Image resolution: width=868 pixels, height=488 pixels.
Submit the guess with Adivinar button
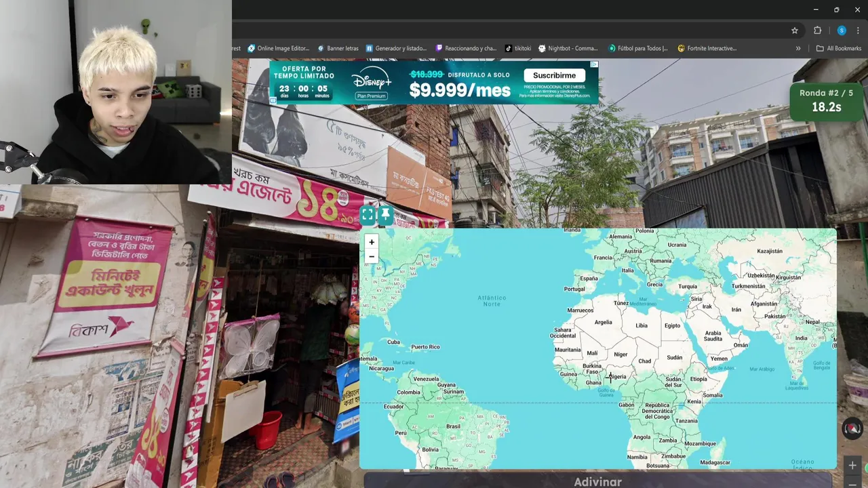pyautogui.click(x=597, y=481)
